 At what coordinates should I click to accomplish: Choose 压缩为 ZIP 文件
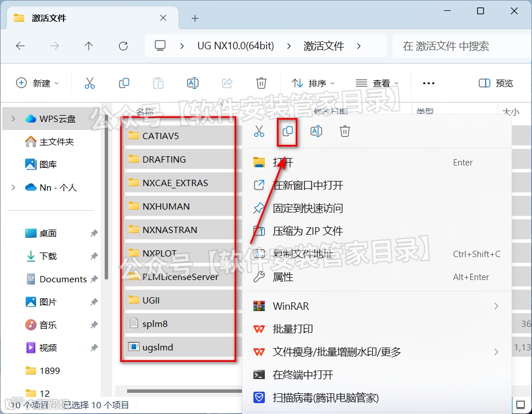(x=376, y=231)
